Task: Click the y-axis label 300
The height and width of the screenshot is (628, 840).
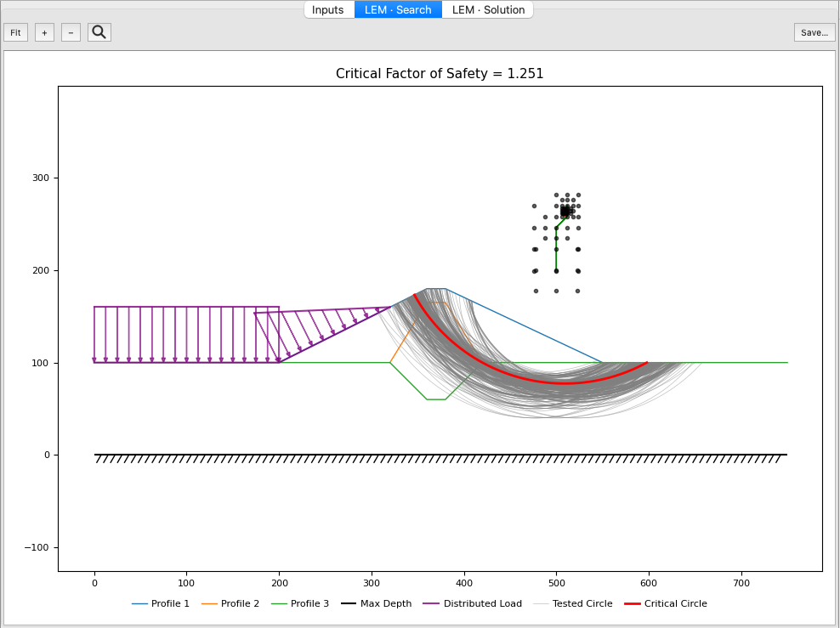Action: [x=41, y=178]
